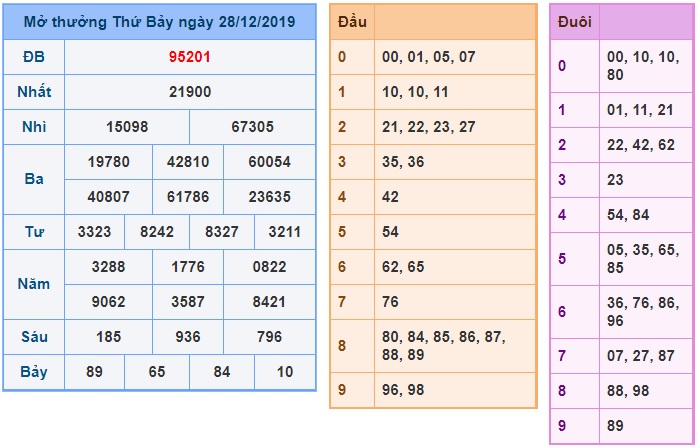
Task: Click fifth prize number 0822
Action: pyautogui.click(x=269, y=267)
